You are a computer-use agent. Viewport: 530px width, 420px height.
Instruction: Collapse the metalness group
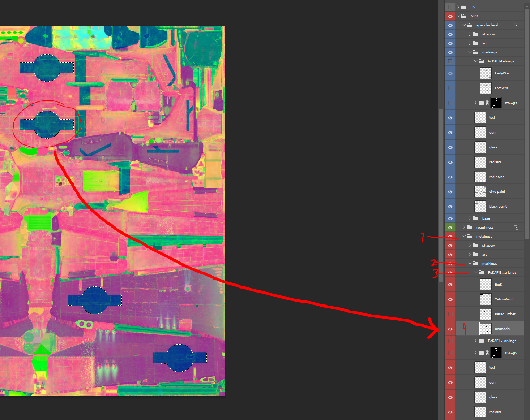[464, 236]
